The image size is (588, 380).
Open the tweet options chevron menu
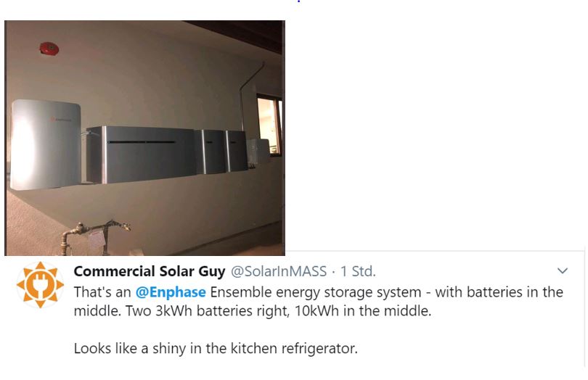coord(562,271)
